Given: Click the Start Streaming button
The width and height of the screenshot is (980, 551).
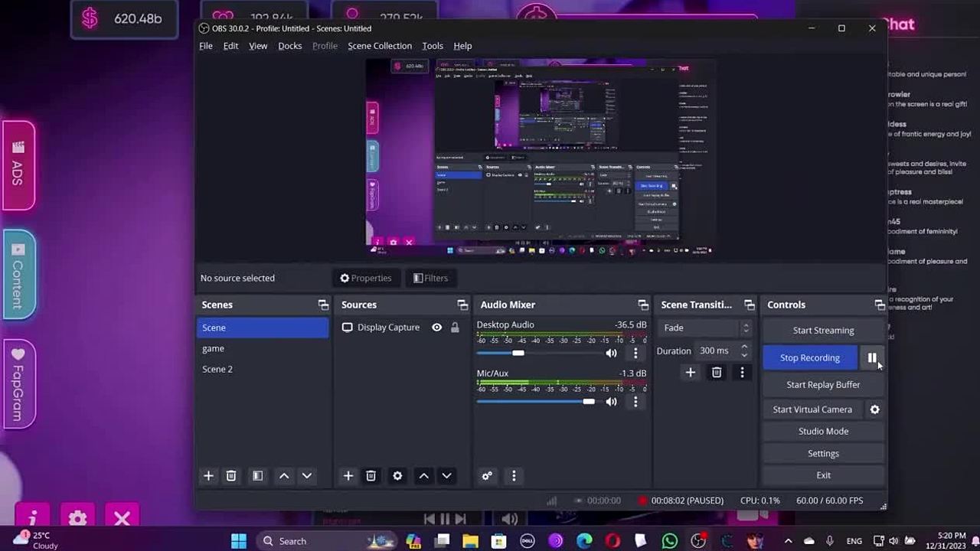Looking at the screenshot, I should click(823, 331).
